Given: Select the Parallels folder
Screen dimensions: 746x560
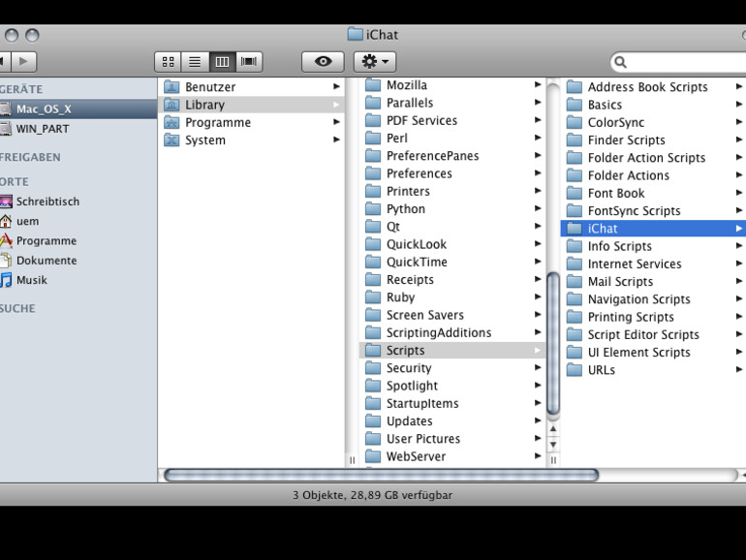Looking at the screenshot, I should [x=452, y=103].
